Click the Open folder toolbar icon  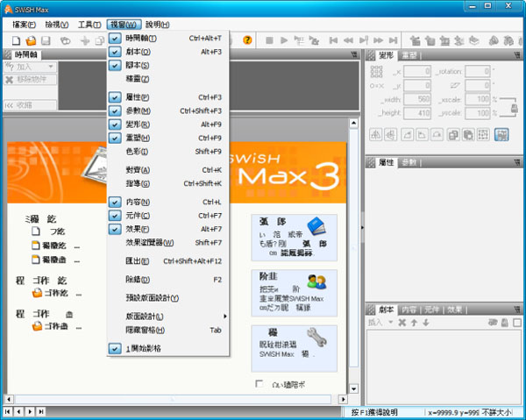tap(31, 40)
